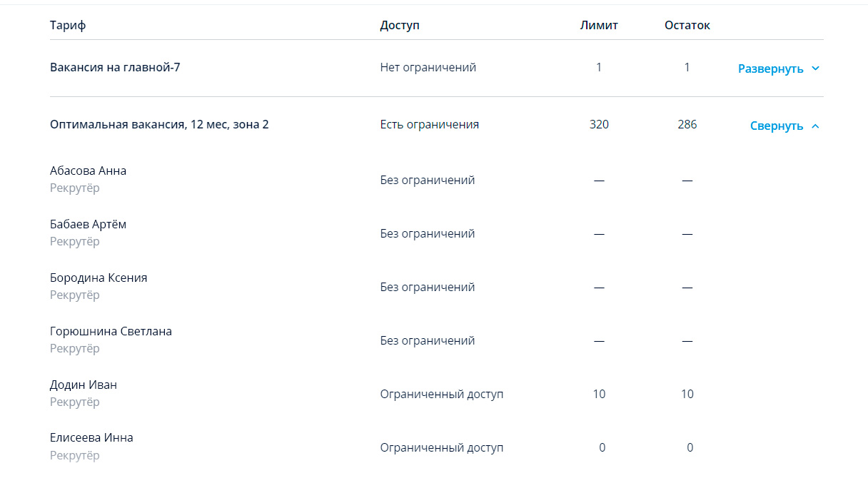Open recruiter Додин Иван
Screen dimensions: 868x488
point(84,385)
